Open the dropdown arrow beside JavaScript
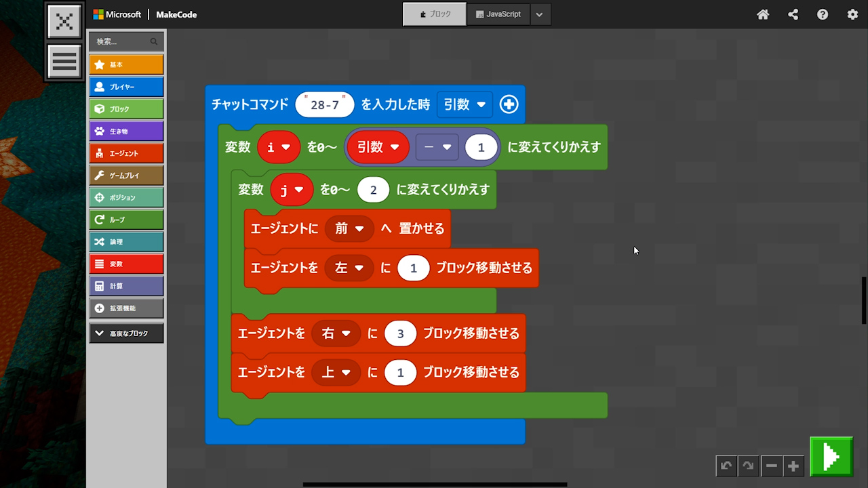This screenshot has width=868, height=488. point(540,14)
